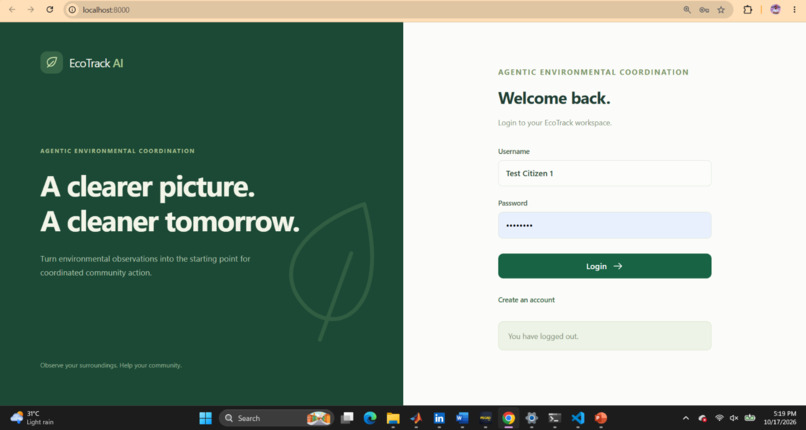Open the saved passwords key icon
The width and height of the screenshot is (806, 430).
tap(704, 10)
